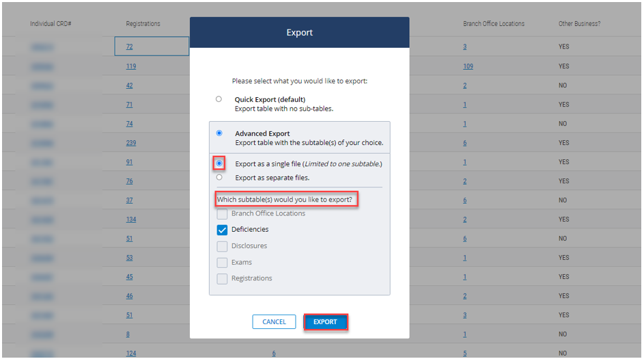Image resolution: width=644 pixels, height=359 pixels.
Task: Click the Other Business? column header
Action: [580, 24]
